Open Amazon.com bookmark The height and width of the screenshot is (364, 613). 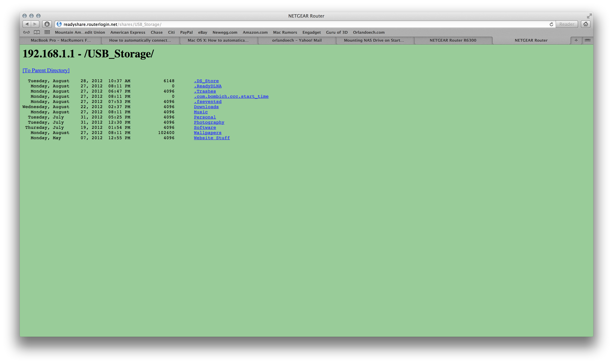[255, 32]
